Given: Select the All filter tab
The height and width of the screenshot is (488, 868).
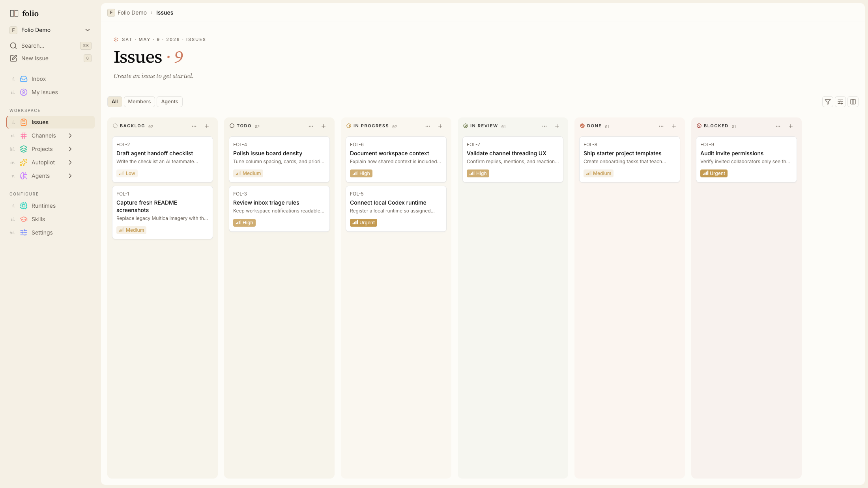Looking at the screenshot, I should (x=114, y=102).
